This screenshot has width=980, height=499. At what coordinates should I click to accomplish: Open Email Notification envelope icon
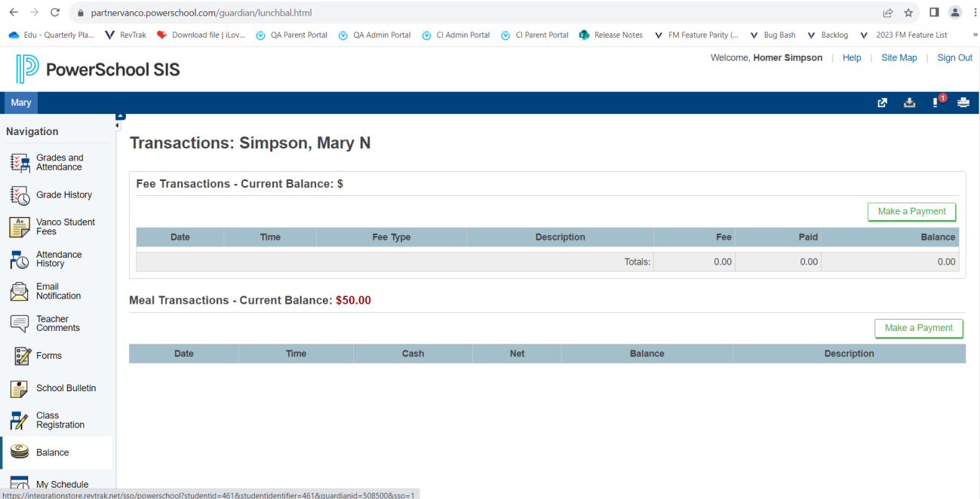[x=20, y=291]
